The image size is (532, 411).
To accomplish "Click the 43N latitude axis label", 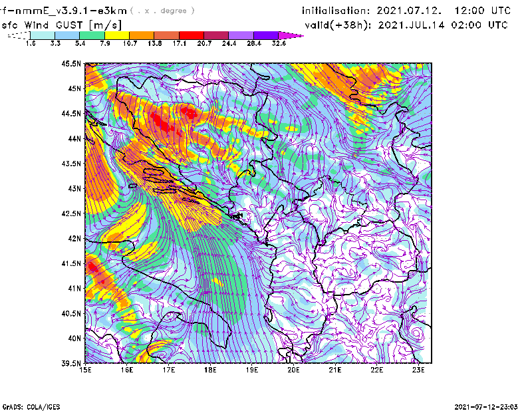I will 74,188.
